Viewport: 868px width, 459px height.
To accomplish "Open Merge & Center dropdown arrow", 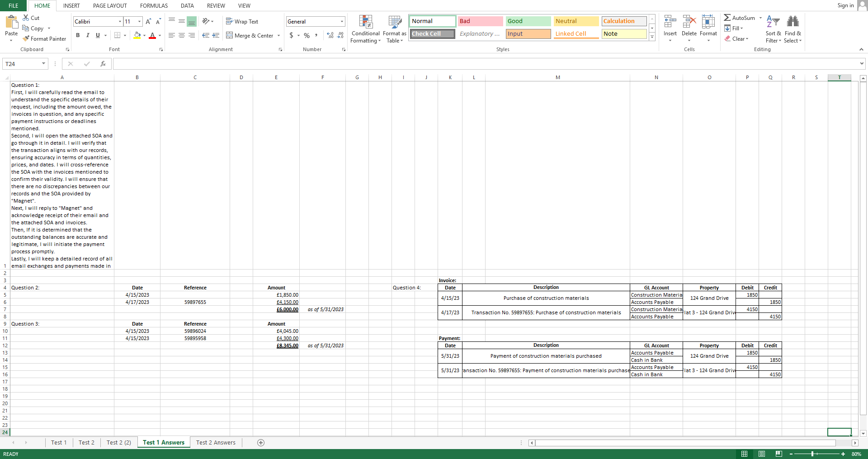I will [x=278, y=35].
